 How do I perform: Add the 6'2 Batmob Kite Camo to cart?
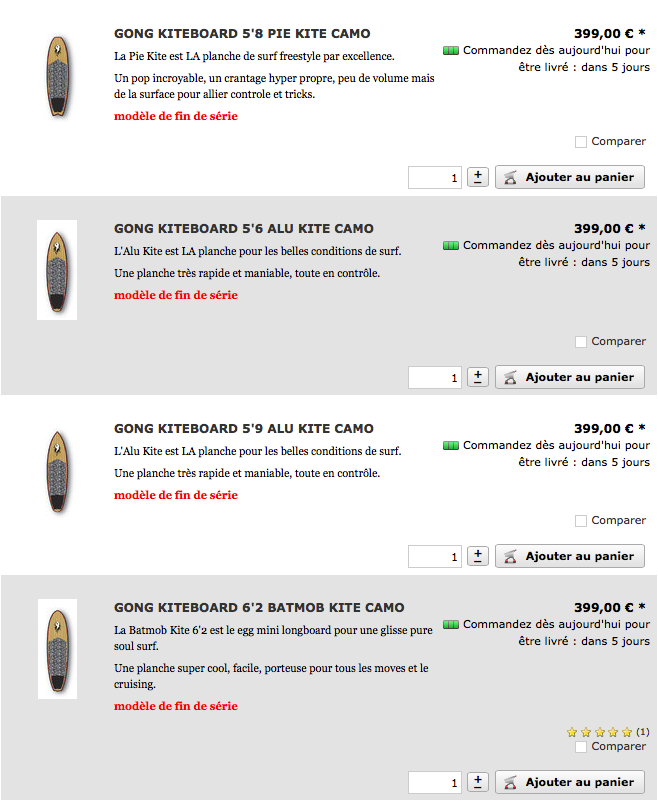pos(570,782)
